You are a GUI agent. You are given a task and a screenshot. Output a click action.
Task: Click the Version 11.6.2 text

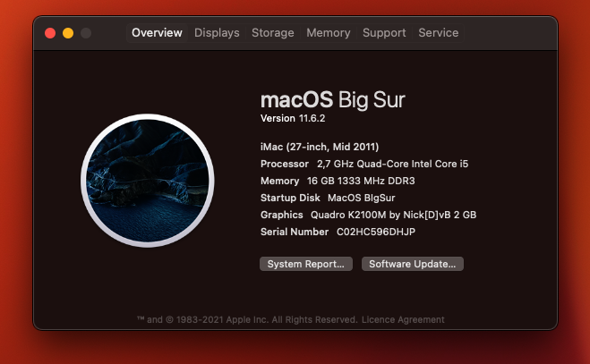293,118
